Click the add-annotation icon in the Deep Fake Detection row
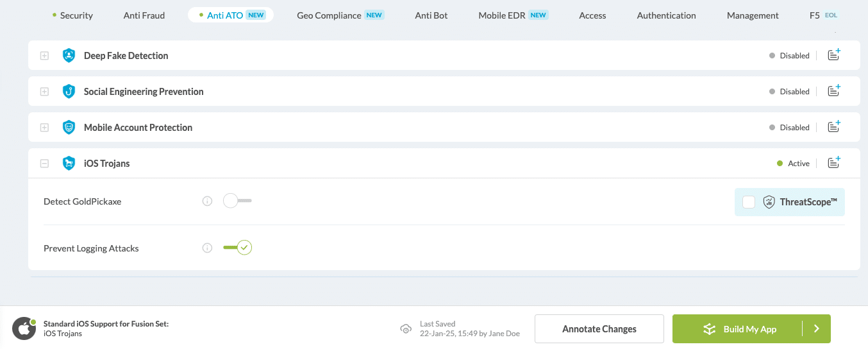The width and height of the screenshot is (868, 349). [833, 55]
